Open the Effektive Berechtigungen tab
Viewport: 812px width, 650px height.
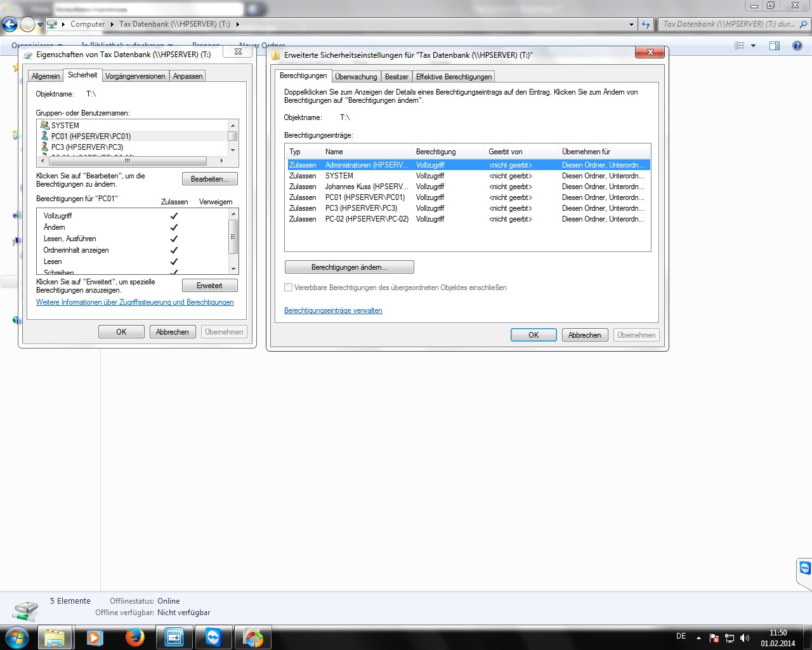click(454, 77)
